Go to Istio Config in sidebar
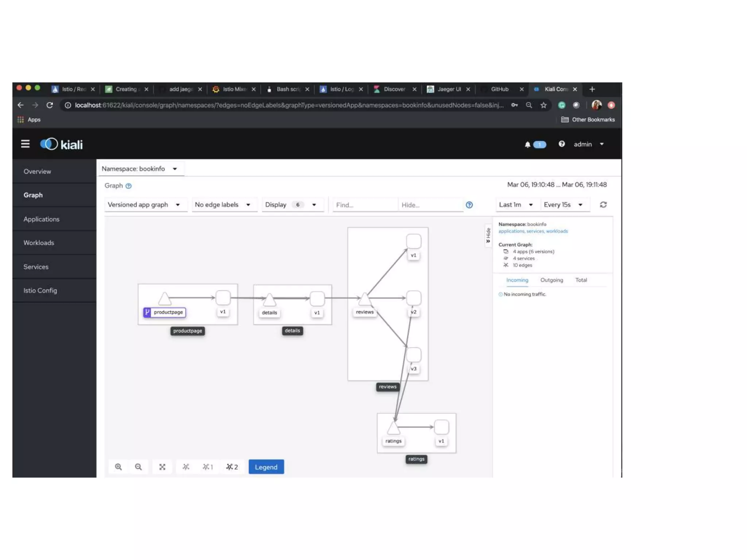The height and width of the screenshot is (560, 747). click(x=40, y=291)
